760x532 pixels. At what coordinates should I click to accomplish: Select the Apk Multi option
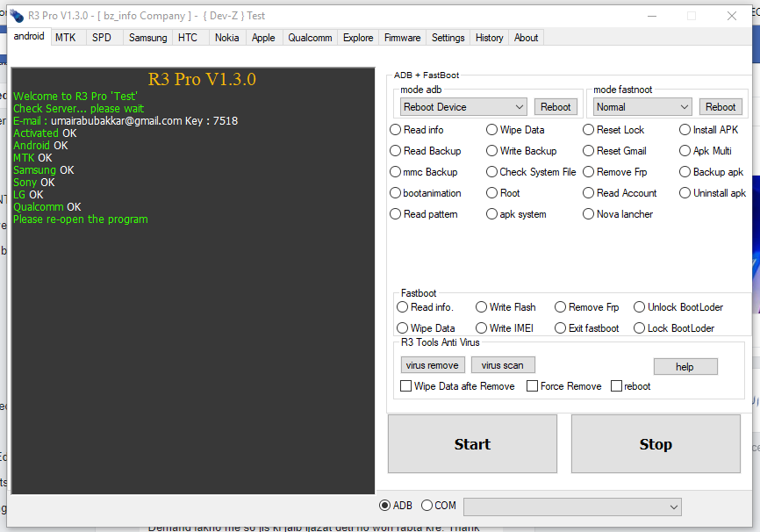(706, 151)
